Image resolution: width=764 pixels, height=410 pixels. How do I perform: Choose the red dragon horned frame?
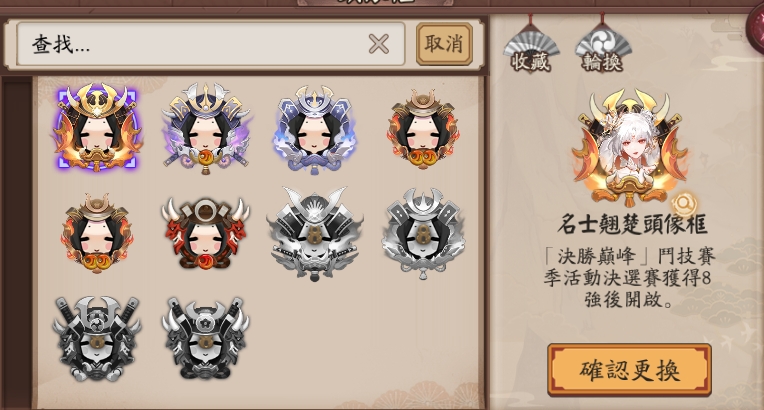(x=206, y=234)
